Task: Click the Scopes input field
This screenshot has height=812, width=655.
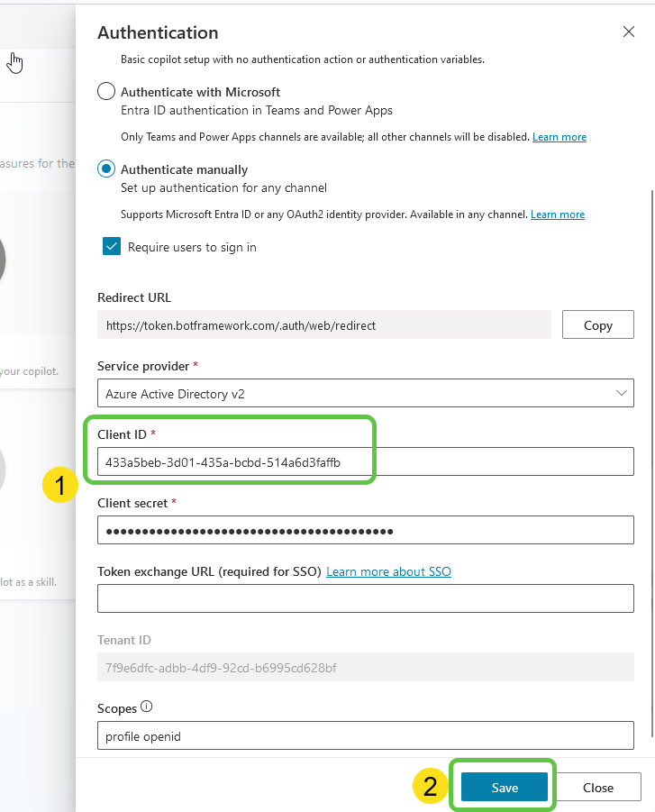Action: tap(365, 735)
